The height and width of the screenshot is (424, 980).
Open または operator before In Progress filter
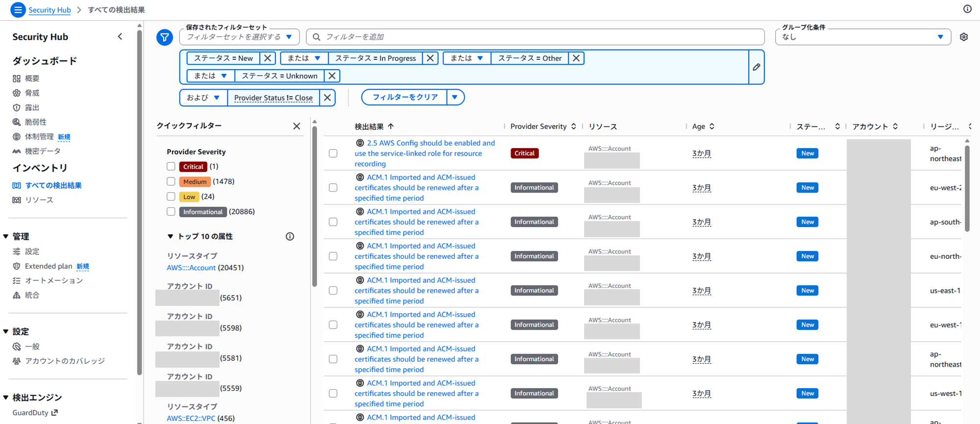coord(304,58)
